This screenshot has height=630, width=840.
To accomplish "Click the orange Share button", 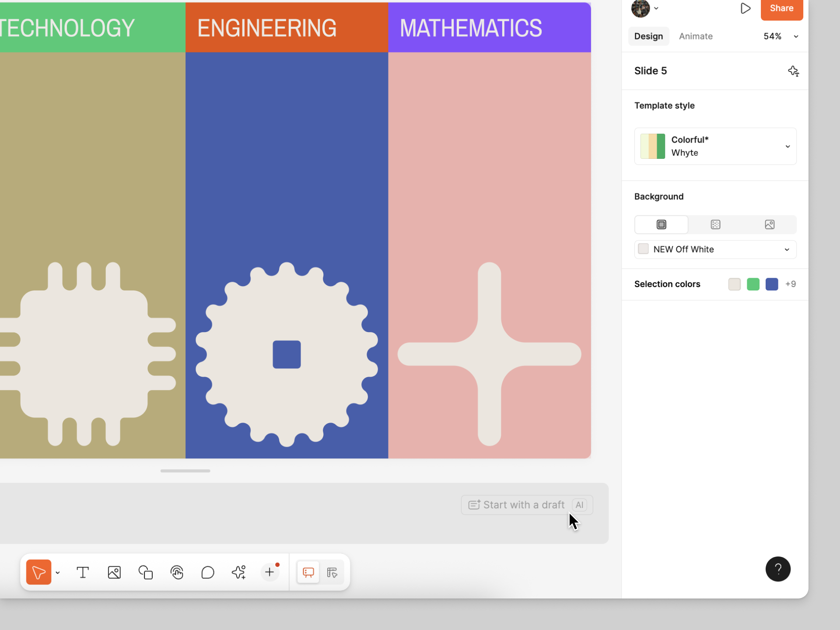I will point(781,9).
